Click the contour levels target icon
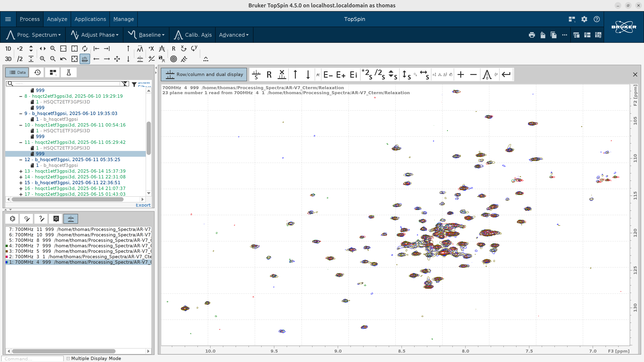Image resolution: width=644 pixels, height=362 pixels. click(173, 59)
